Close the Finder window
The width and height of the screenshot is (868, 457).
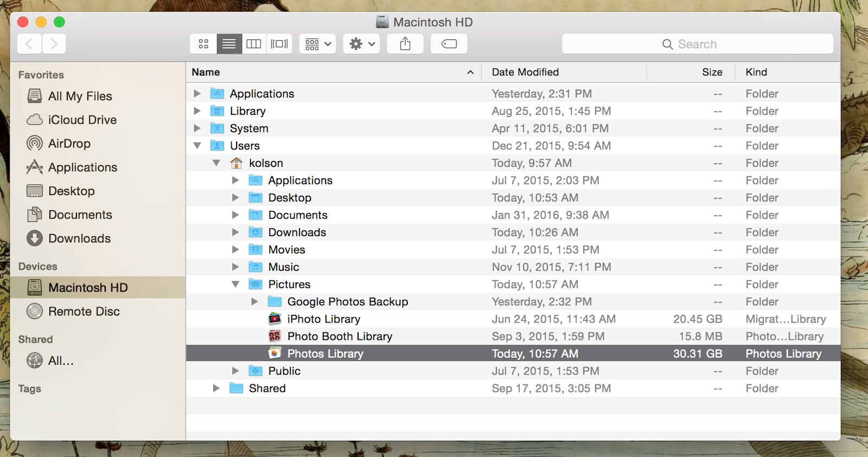pyautogui.click(x=23, y=22)
